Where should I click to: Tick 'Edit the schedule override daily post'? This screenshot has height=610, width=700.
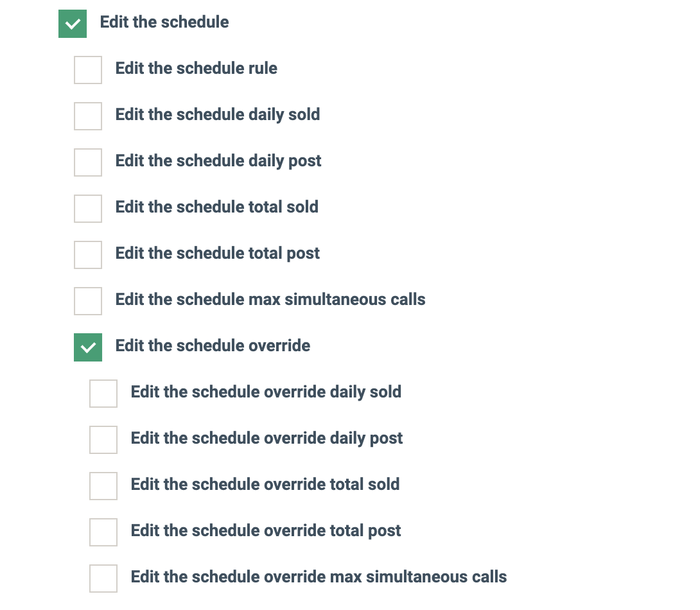[103, 440]
